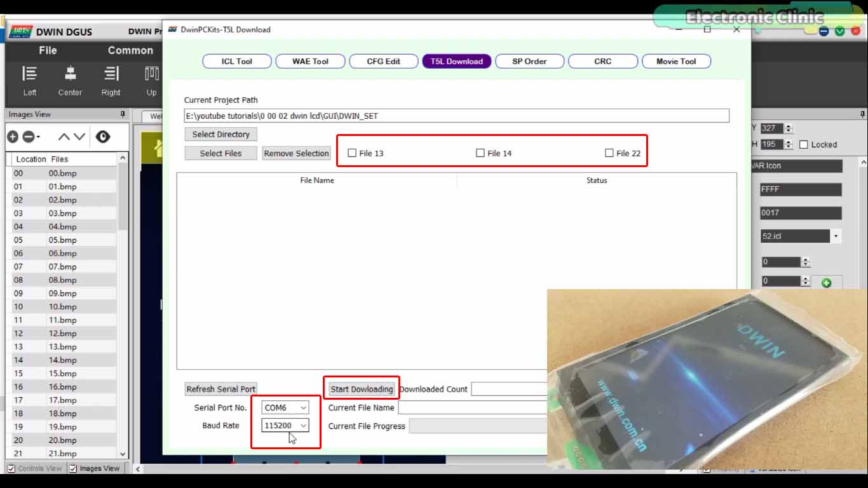Screen dimensions: 868x488
Task: Expand the 52.icl dropdown
Action: coord(836,236)
